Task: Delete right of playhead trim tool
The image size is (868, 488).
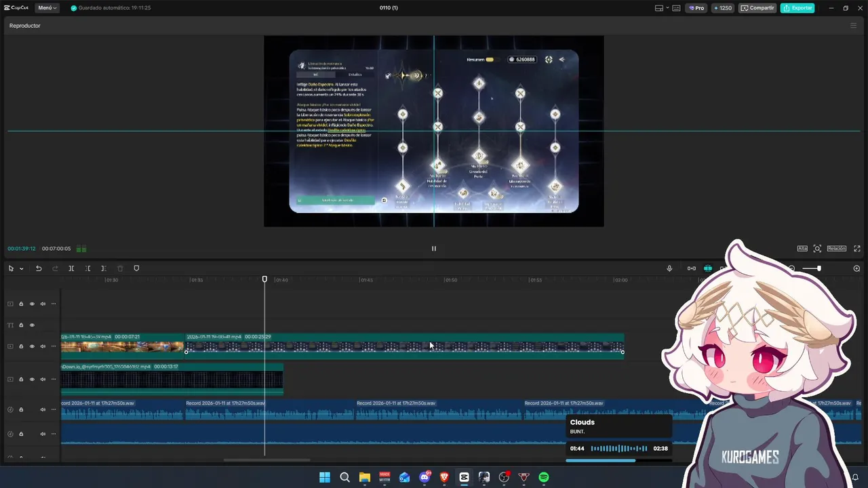Action: tap(104, 268)
